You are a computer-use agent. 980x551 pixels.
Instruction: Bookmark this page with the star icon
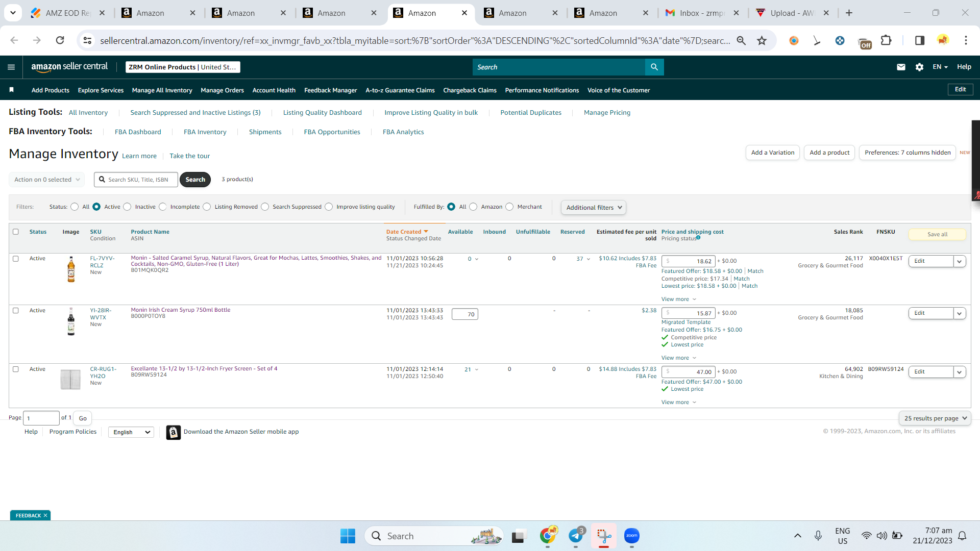[x=762, y=40]
